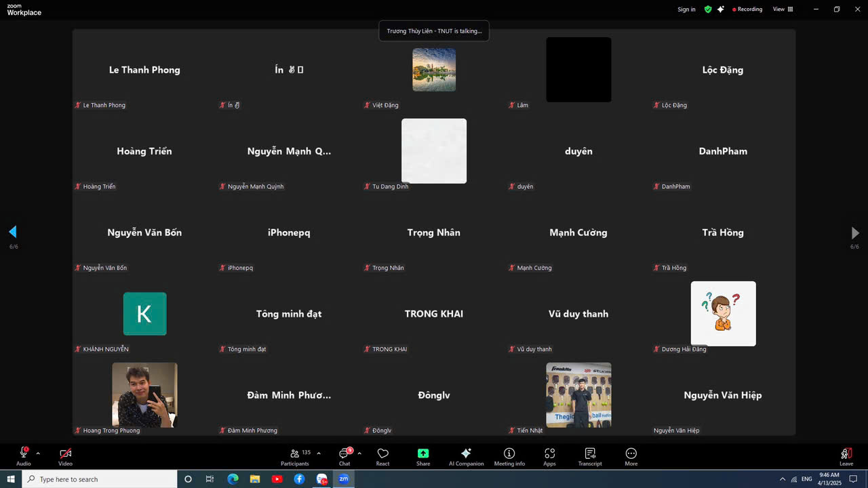Click the Recording indicator
The height and width of the screenshot is (488, 868).
(x=747, y=9)
